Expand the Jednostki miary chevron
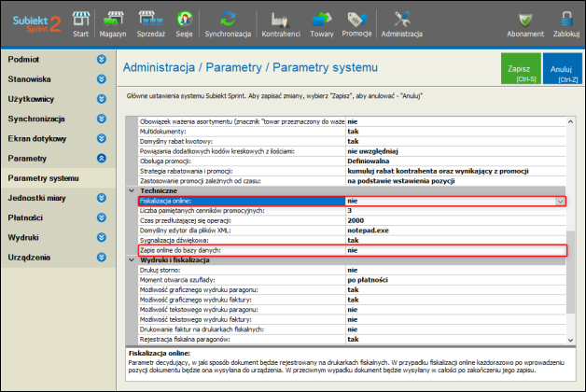 coord(102,198)
